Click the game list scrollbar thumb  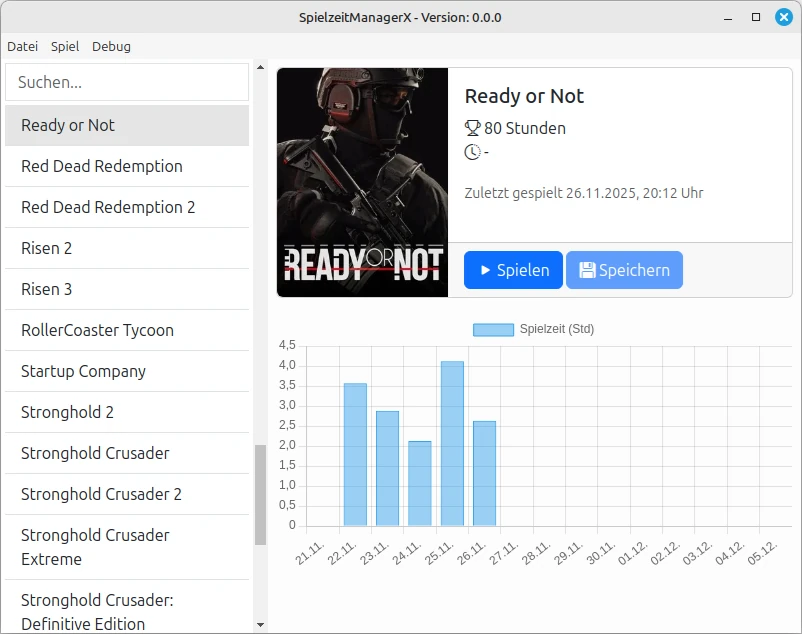pos(261,494)
